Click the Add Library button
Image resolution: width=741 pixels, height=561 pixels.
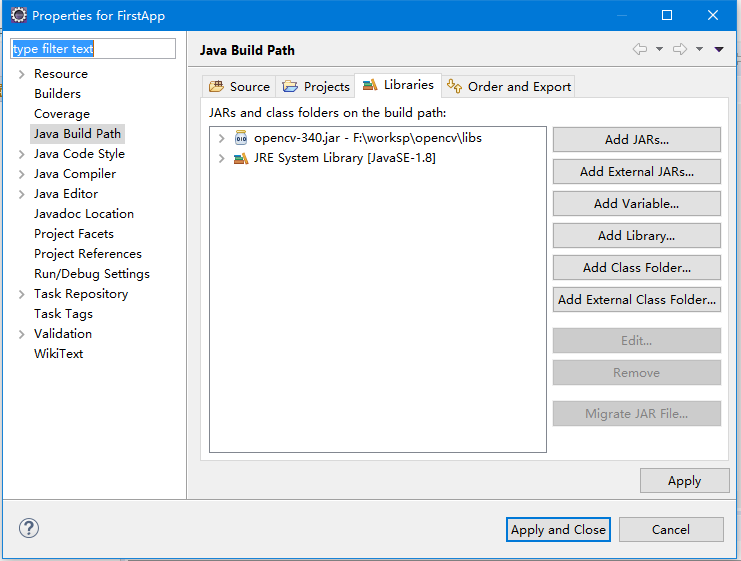point(636,236)
